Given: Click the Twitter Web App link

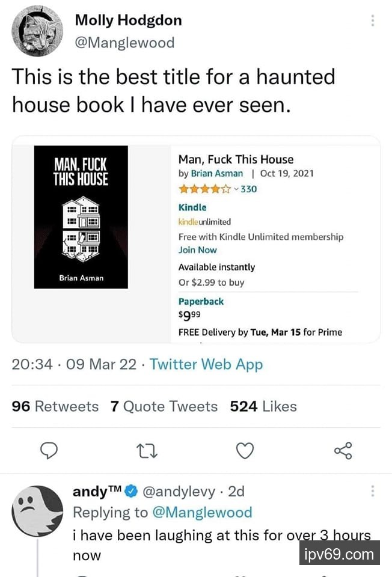Looking at the screenshot, I should pos(206,364).
